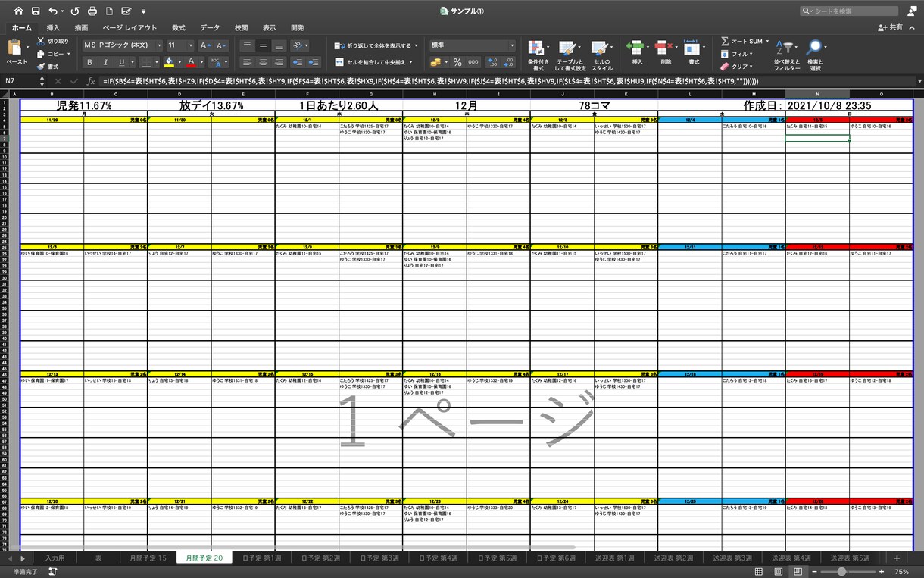The height and width of the screenshot is (578, 924).
Task: Click the red font color swatch
Action: coord(191,62)
